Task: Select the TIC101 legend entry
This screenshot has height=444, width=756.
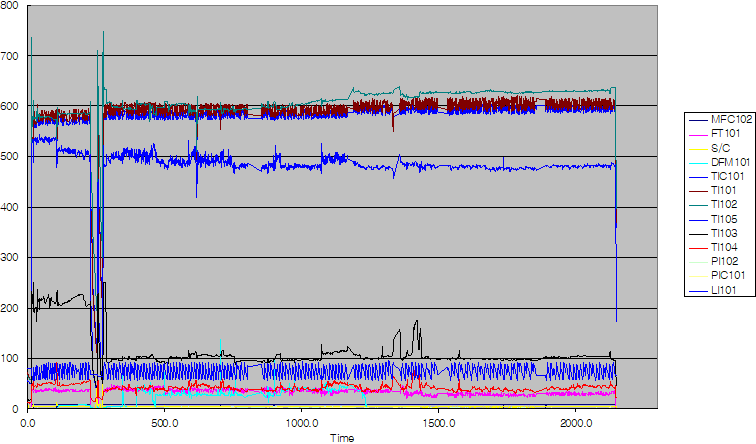Action: [716, 176]
